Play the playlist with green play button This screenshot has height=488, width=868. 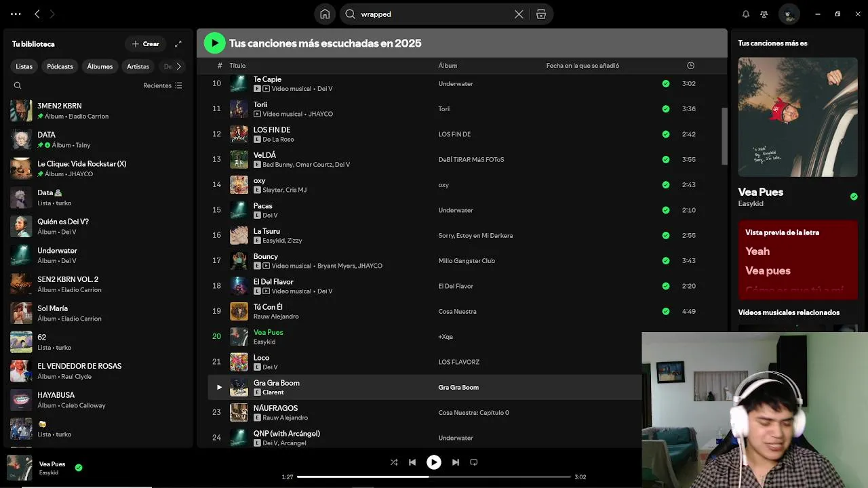tap(215, 43)
